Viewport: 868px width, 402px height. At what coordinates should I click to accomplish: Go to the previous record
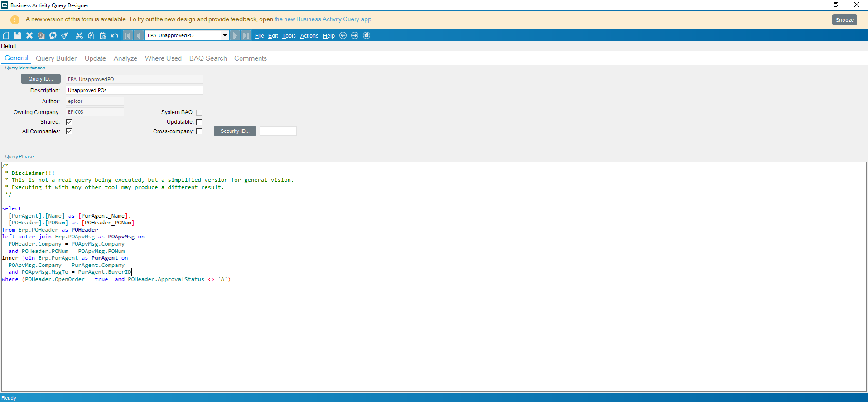(x=139, y=35)
